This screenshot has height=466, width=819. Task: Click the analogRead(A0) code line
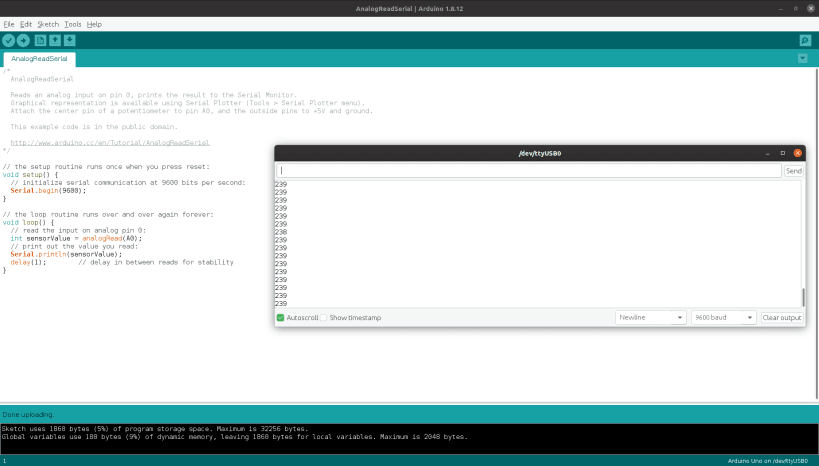tap(76, 238)
